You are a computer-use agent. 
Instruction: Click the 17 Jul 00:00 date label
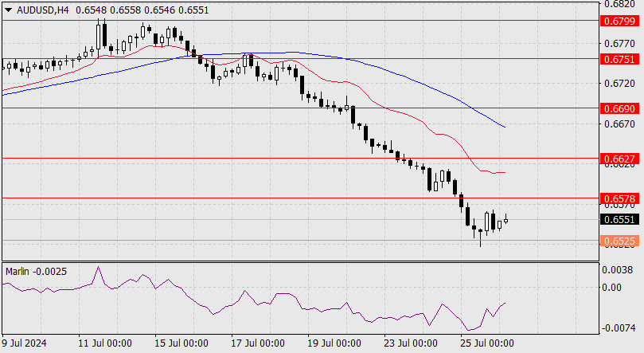tap(258, 343)
